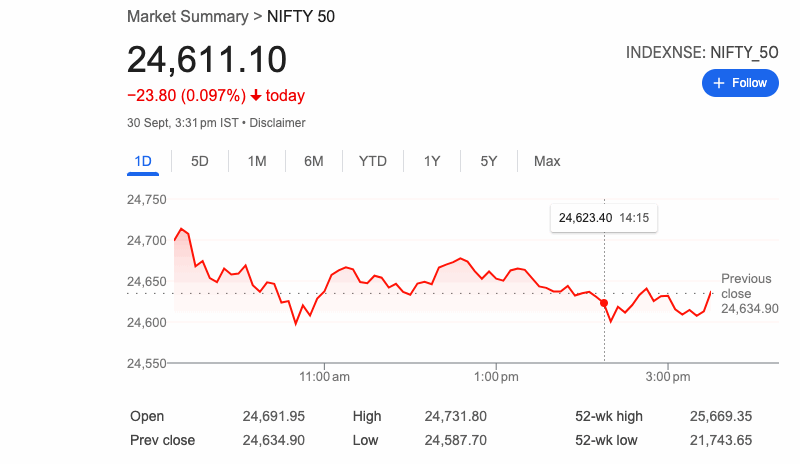
Task: Click the INDEXNSE: NIFTY_50 ticker label
Action: click(702, 51)
